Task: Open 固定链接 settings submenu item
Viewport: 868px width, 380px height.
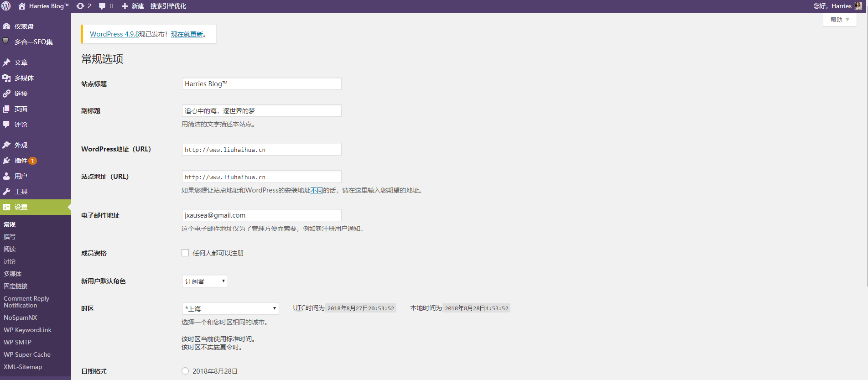Action: click(16, 286)
